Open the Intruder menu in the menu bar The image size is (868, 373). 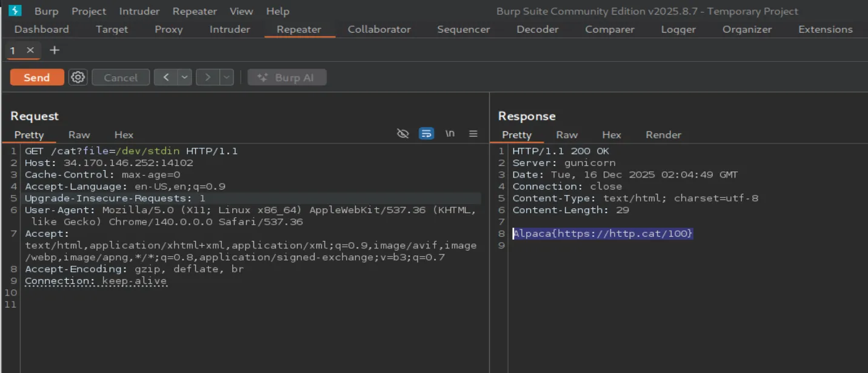(139, 11)
